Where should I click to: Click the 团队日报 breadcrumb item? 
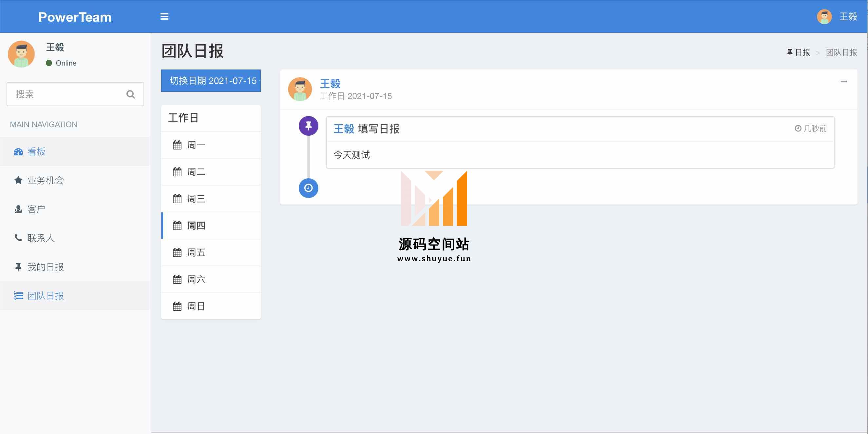[x=841, y=52]
